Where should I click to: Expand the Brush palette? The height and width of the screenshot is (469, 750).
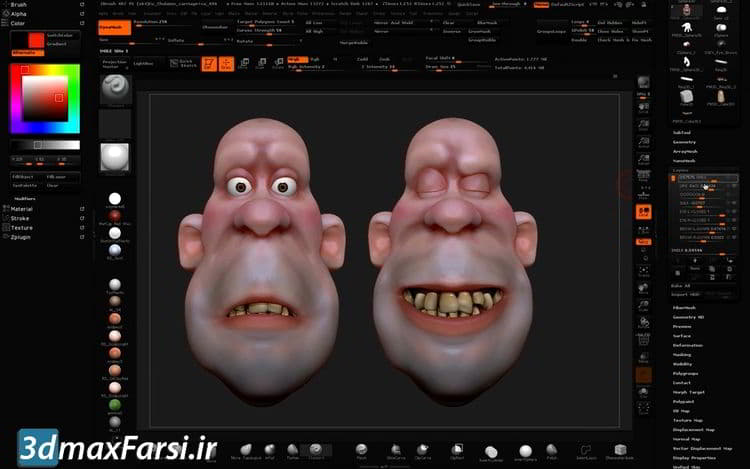pyautogui.click(x=19, y=4)
